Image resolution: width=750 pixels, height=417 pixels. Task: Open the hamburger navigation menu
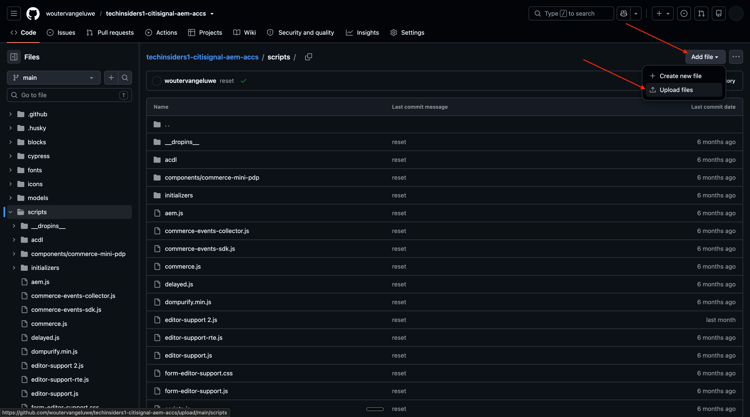point(14,13)
